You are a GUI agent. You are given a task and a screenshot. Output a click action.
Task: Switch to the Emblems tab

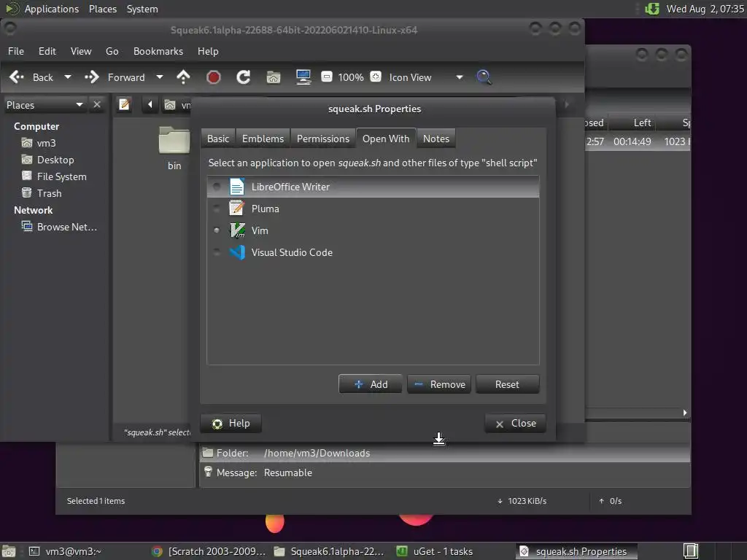[x=263, y=139]
